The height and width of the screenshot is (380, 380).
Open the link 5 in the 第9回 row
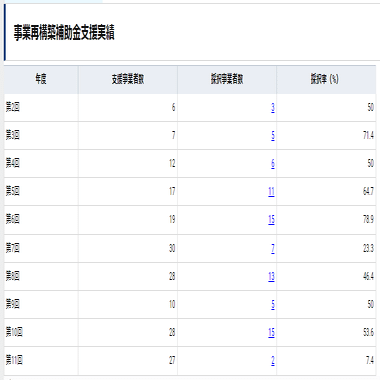[273, 305]
